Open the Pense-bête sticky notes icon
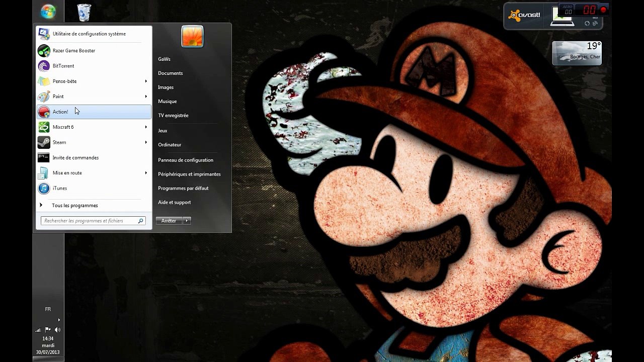The image size is (644, 362). point(44,81)
